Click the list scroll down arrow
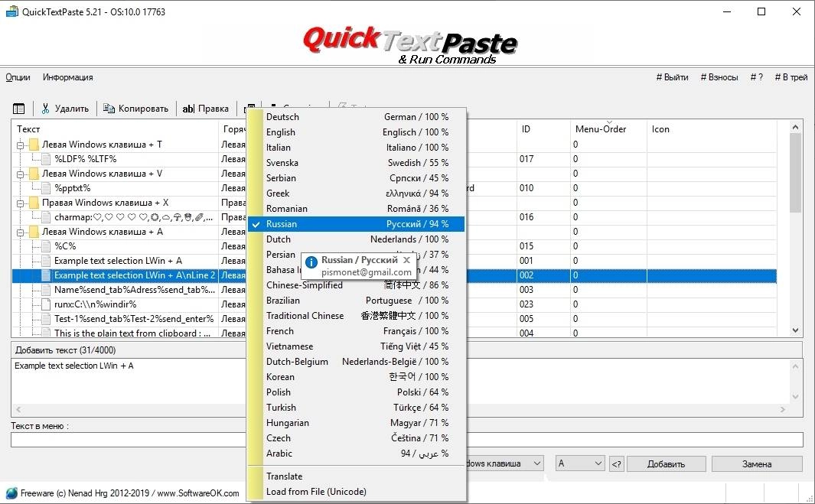815x504 pixels. (x=795, y=330)
